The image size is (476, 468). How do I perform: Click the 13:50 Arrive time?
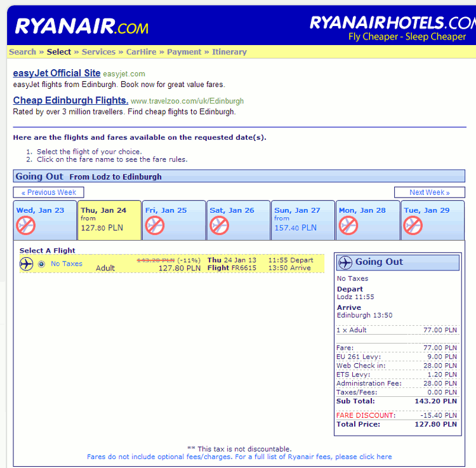[x=289, y=268]
